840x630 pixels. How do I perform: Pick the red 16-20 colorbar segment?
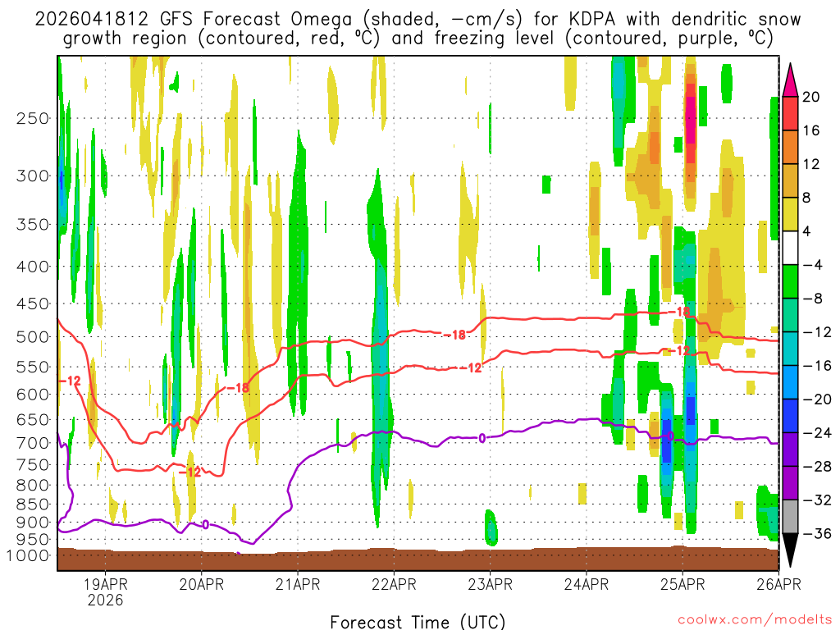(790, 113)
